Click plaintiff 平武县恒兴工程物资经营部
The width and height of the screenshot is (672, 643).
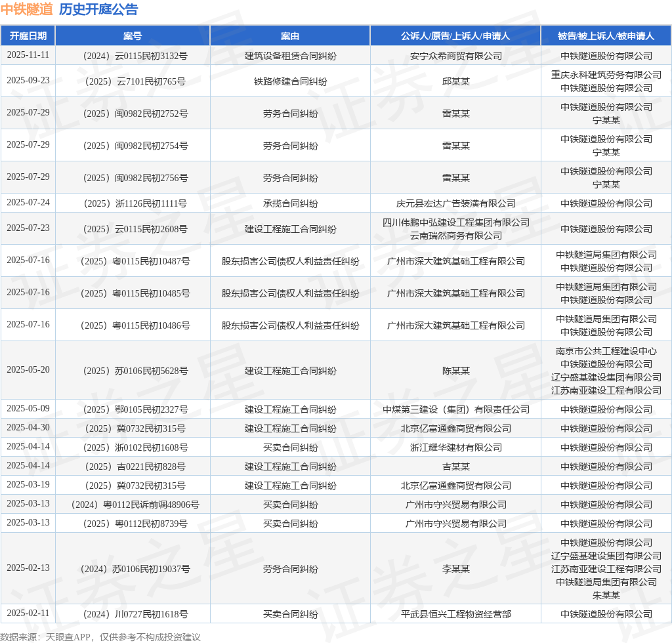[x=455, y=614]
